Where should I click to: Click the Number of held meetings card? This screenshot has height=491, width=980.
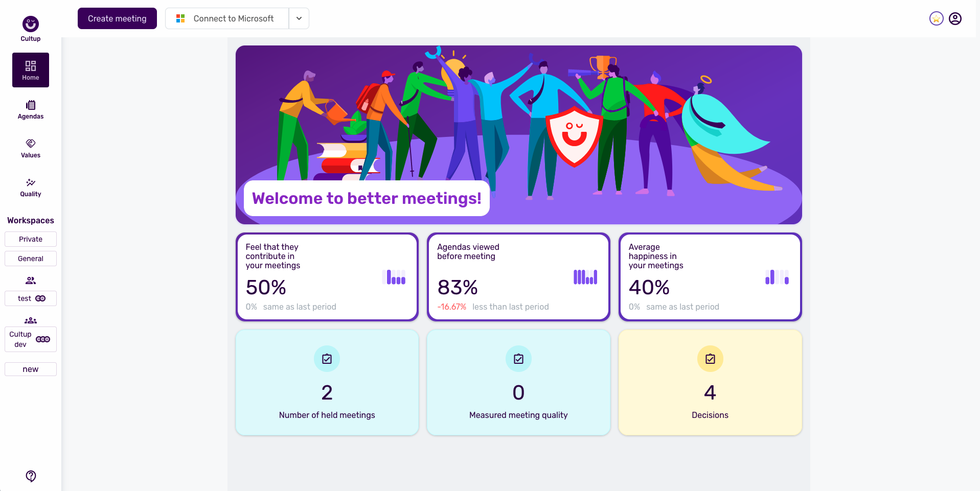pyautogui.click(x=327, y=383)
